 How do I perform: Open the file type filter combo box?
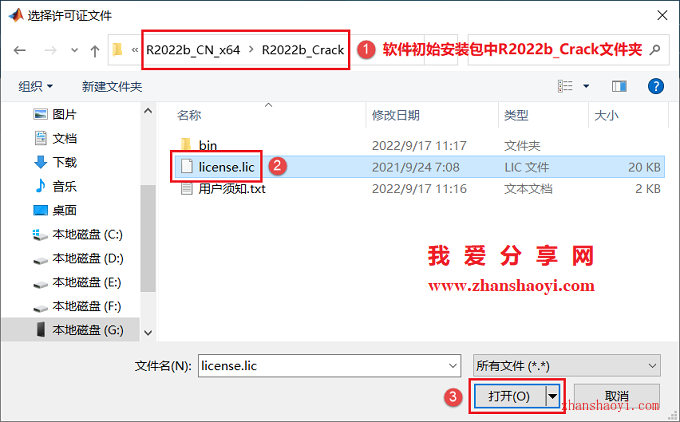pyautogui.click(x=567, y=366)
